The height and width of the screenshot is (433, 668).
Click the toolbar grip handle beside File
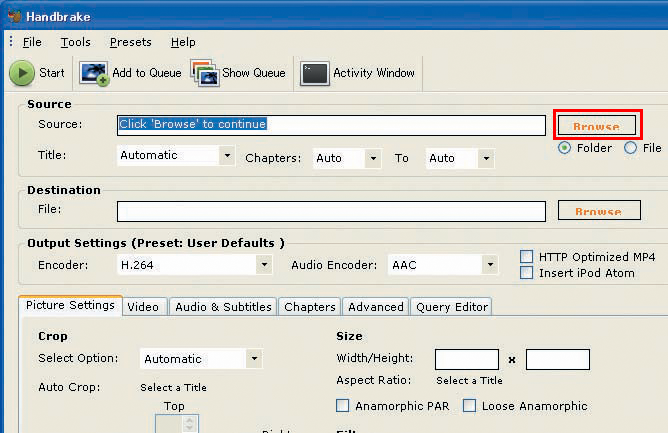tap(11, 41)
